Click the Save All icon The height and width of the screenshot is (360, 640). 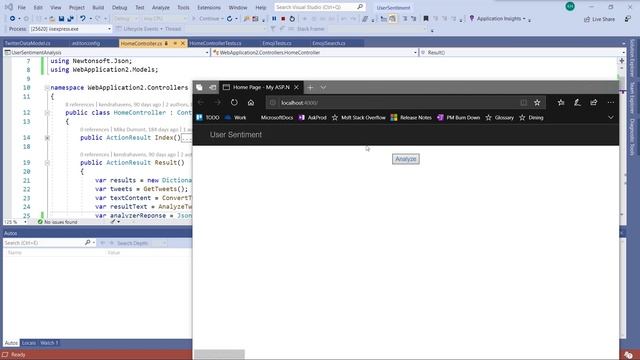pos(70,19)
